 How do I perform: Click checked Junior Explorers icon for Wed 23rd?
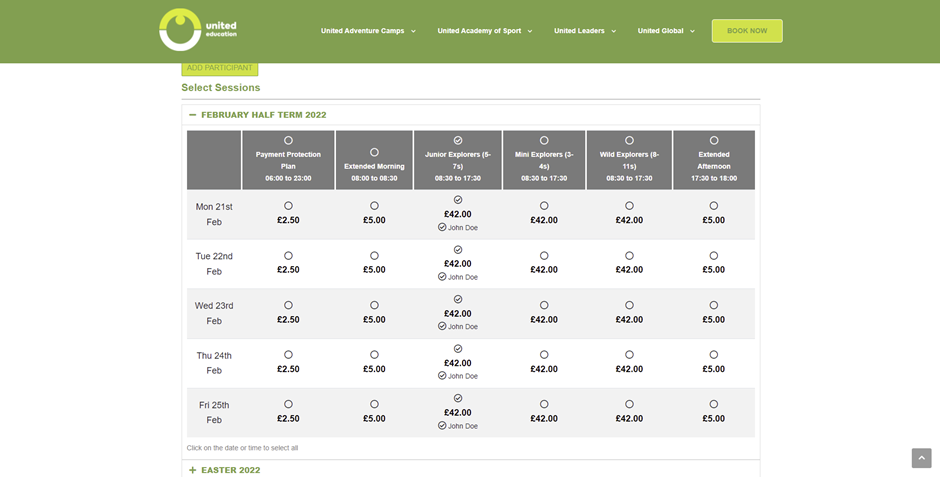(458, 299)
